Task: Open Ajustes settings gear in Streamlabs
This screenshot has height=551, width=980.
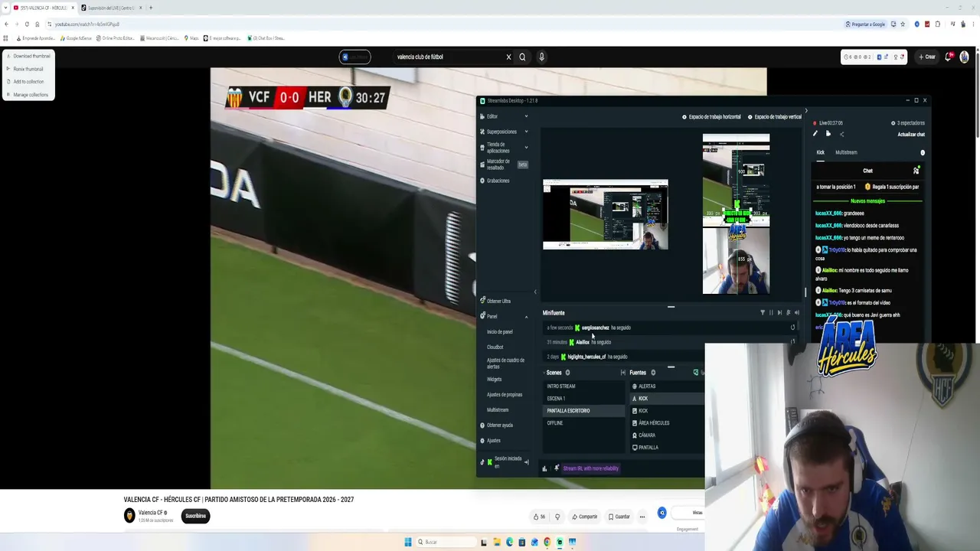Action: 482,441
